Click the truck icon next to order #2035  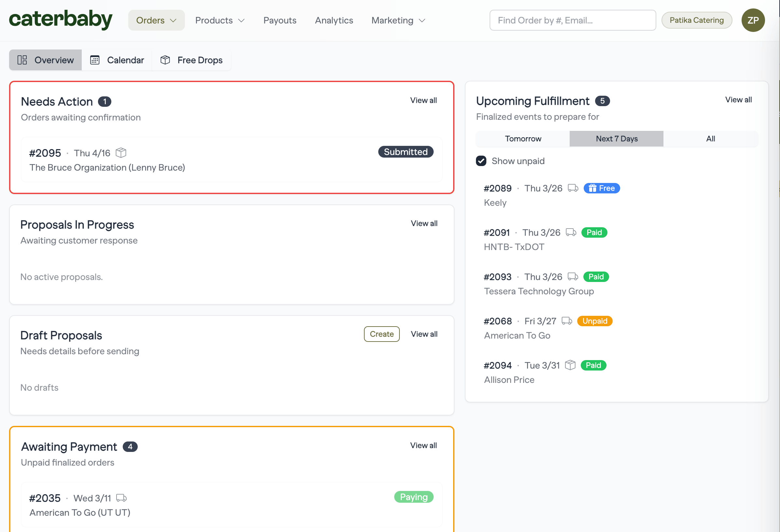[121, 498]
